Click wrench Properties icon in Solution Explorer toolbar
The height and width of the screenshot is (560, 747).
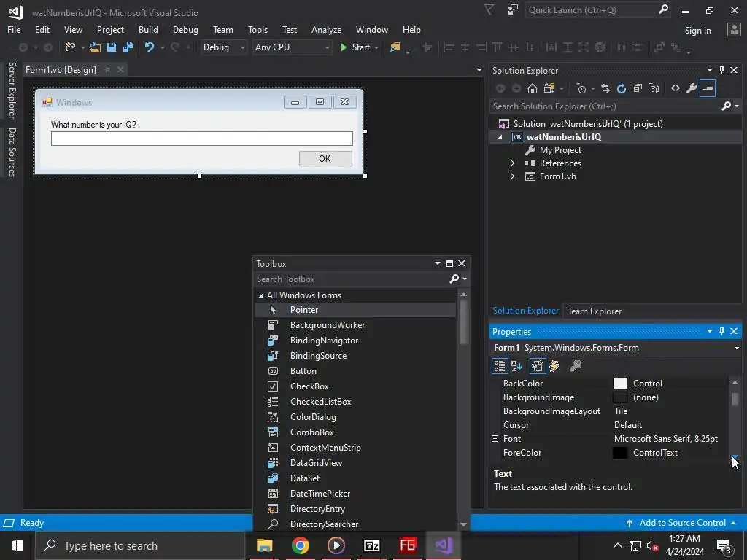692,88
